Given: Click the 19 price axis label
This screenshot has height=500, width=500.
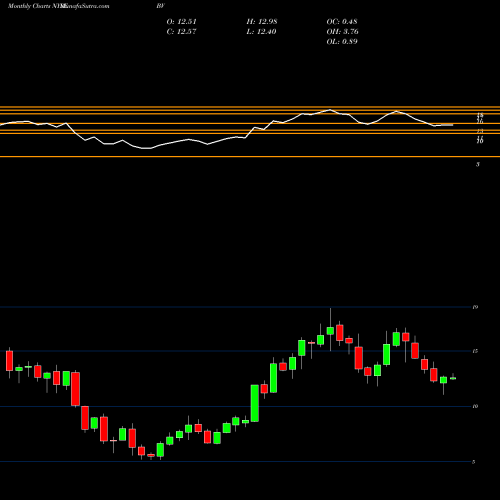Looking at the screenshot, I should [x=475, y=307].
